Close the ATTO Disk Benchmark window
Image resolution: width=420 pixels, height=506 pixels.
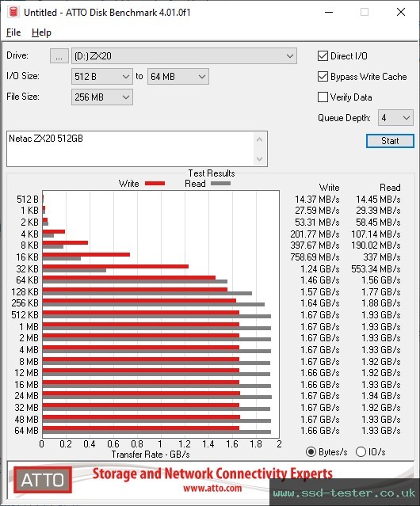(401, 12)
